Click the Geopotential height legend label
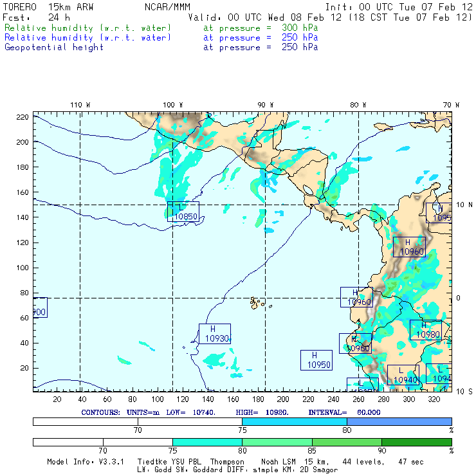 [54, 48]
